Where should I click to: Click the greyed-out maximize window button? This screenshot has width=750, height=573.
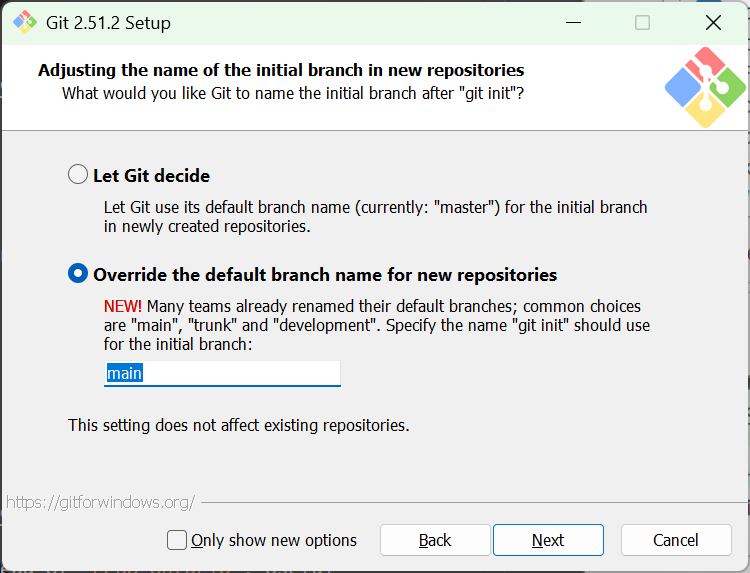642,22
